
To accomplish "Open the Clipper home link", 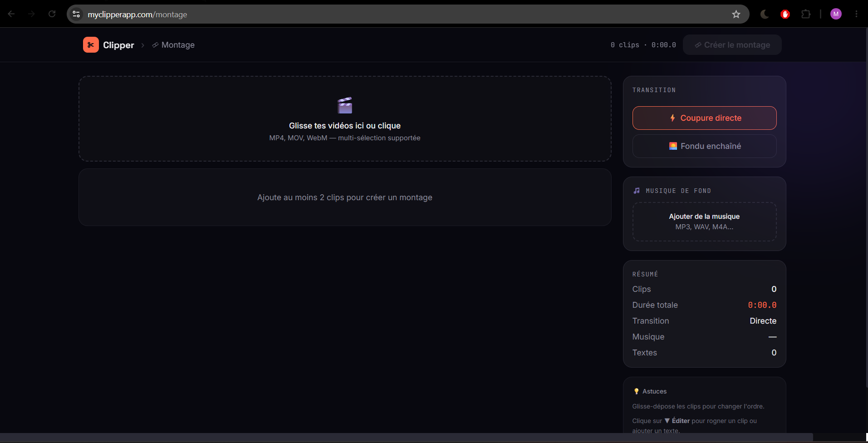I will pos(109,45).
